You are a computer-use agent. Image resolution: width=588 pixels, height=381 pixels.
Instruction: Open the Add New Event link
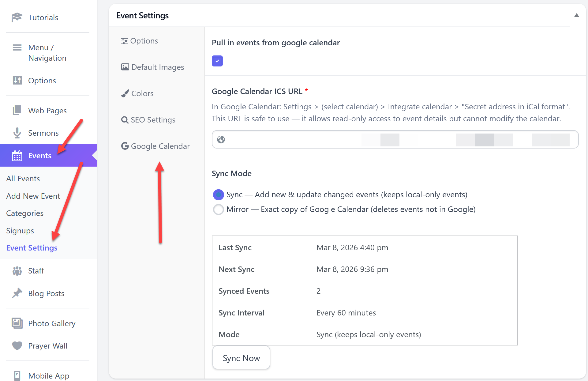pos(33,196)
